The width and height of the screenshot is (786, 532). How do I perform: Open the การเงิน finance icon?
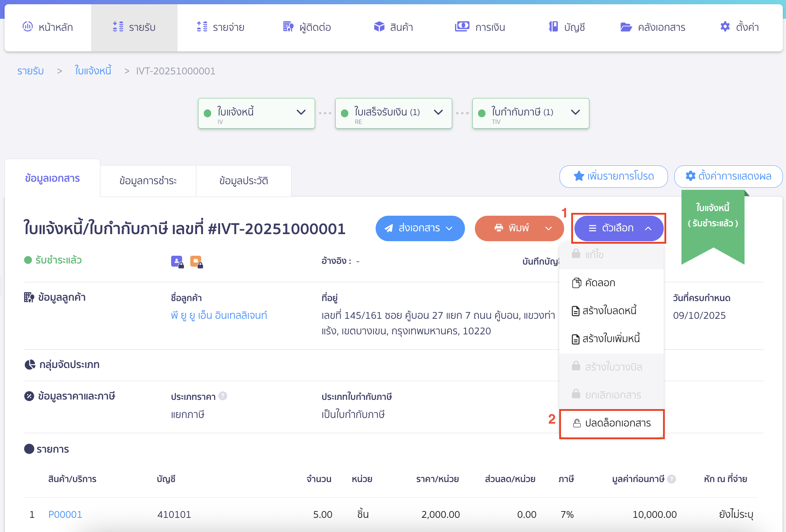462,27
